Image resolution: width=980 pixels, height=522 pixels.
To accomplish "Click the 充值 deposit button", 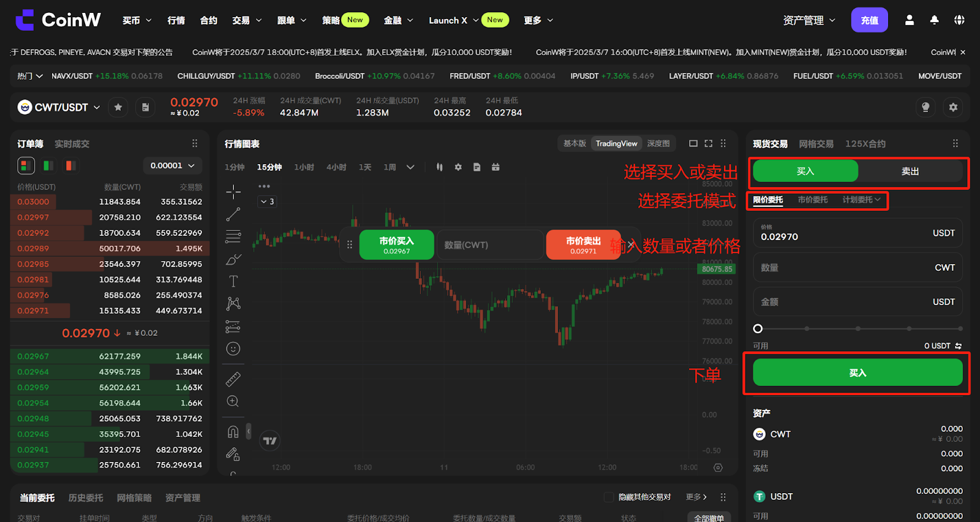I will pyautogui.click(x=870, y=20).
